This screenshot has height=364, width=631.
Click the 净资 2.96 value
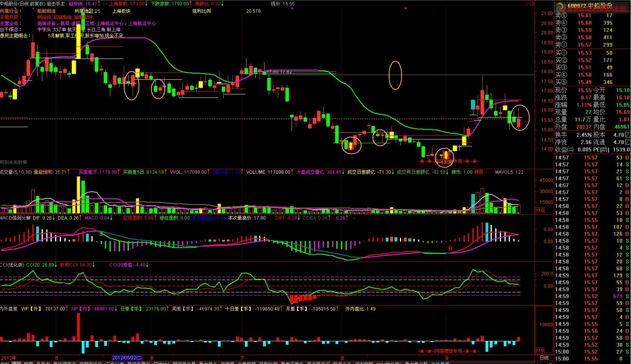pyautogui.click(x=586, y=142)
